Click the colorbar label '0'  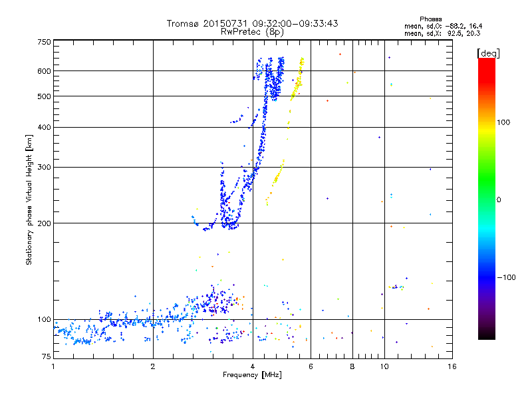click(498, 199)
